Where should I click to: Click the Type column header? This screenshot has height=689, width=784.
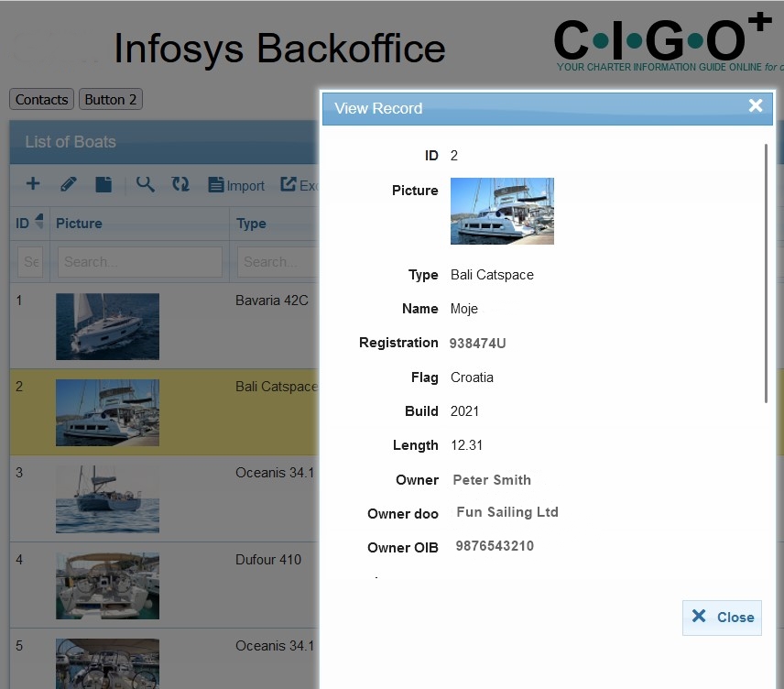click(252, 223)
